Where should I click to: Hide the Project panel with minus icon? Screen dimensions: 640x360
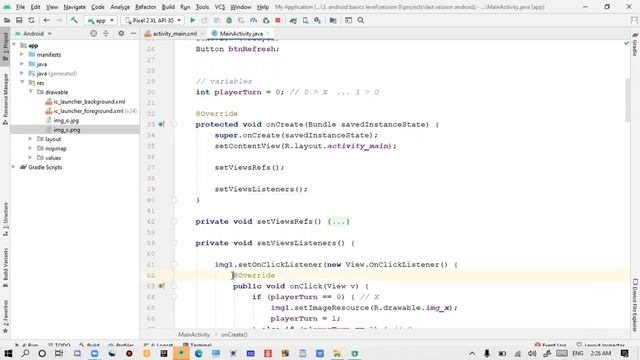(133, 33)
